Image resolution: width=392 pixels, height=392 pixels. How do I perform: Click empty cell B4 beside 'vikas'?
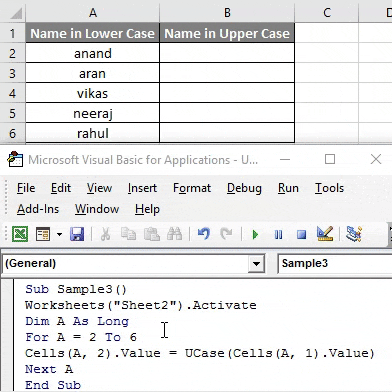227,93
